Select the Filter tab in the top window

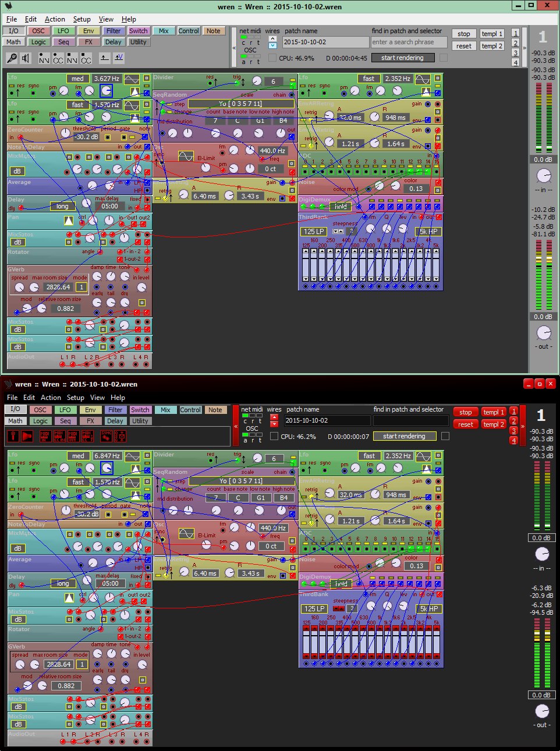[x=114, y=31]
